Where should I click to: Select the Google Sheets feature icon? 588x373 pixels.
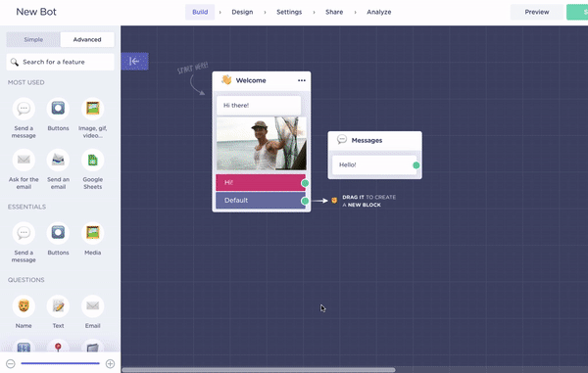pyautogui.click(x=93, y=161)
